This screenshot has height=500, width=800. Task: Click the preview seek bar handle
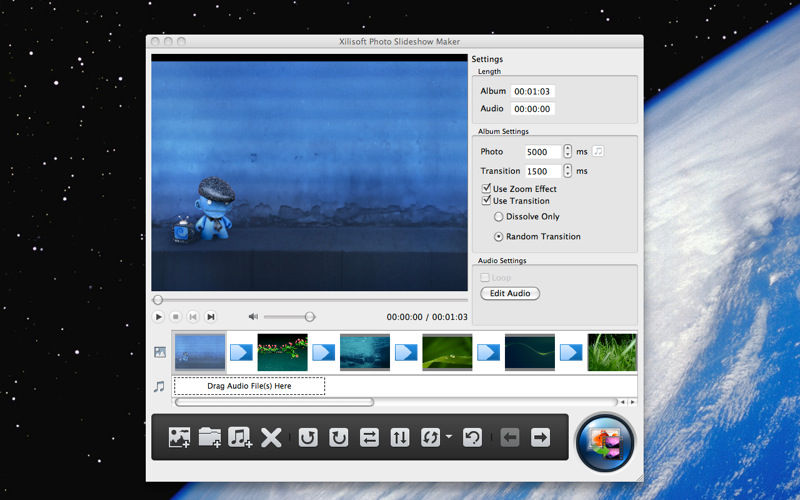pos(158,299)
